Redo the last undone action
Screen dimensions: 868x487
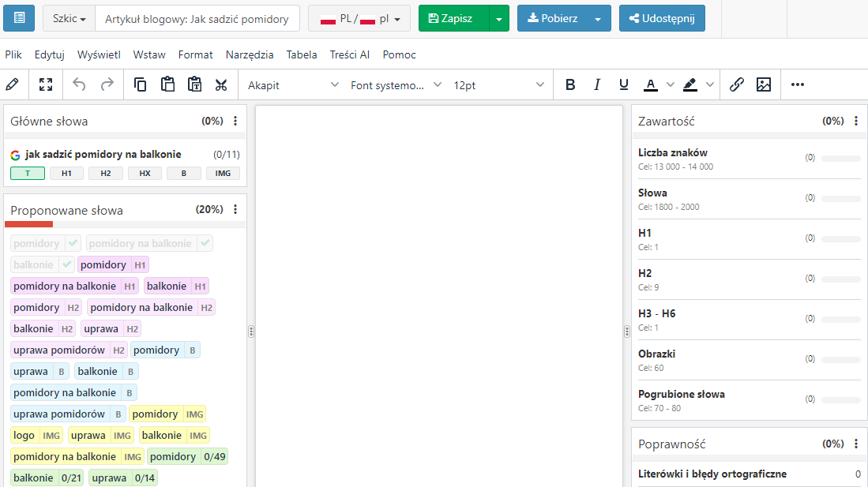click(107, 84)
